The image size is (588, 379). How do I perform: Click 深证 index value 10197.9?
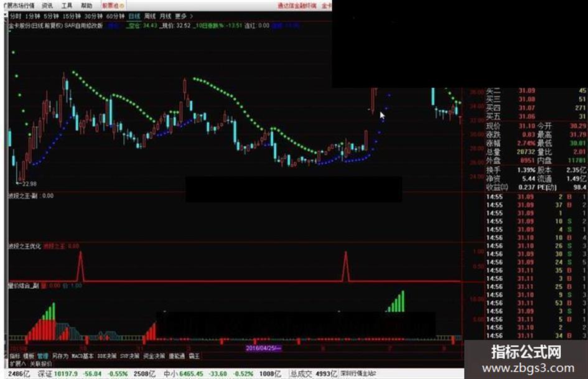(x=65, y=374)
